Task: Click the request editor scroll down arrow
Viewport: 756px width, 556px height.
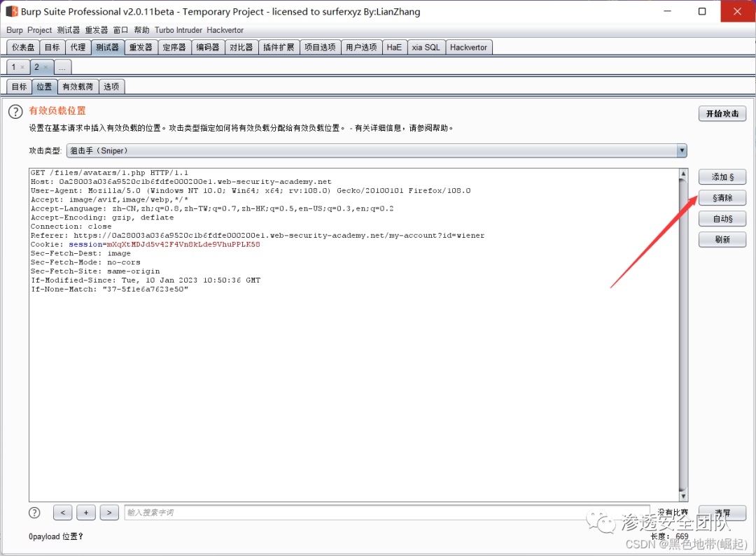Action: tap(683, 497)
